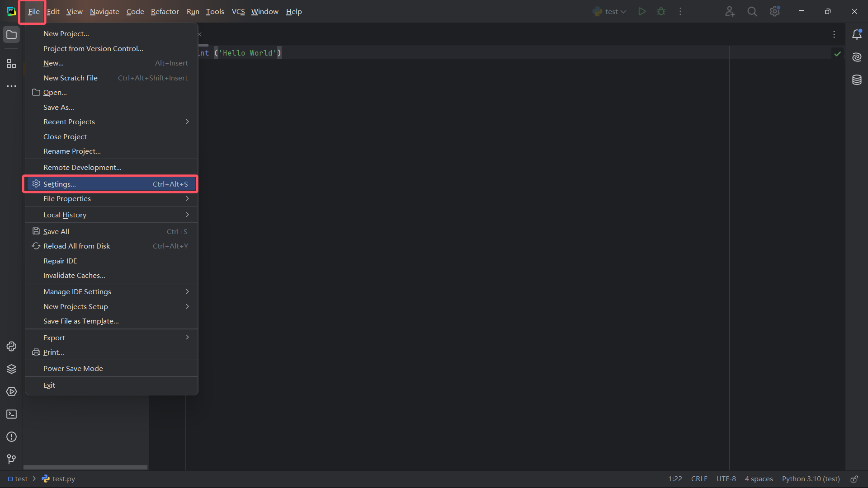Click the Python 3.10 (test) interpreter
Screen dimensions: 868x488
[811, 479]
